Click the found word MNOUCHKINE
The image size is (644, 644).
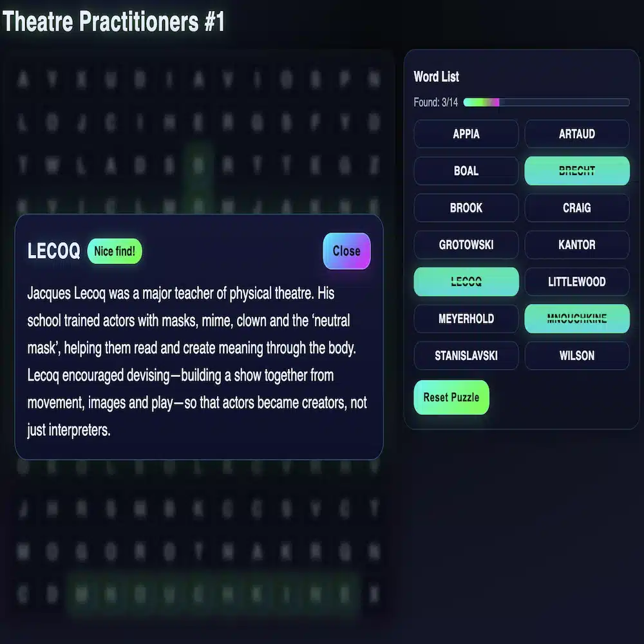(x=576, y=318)
